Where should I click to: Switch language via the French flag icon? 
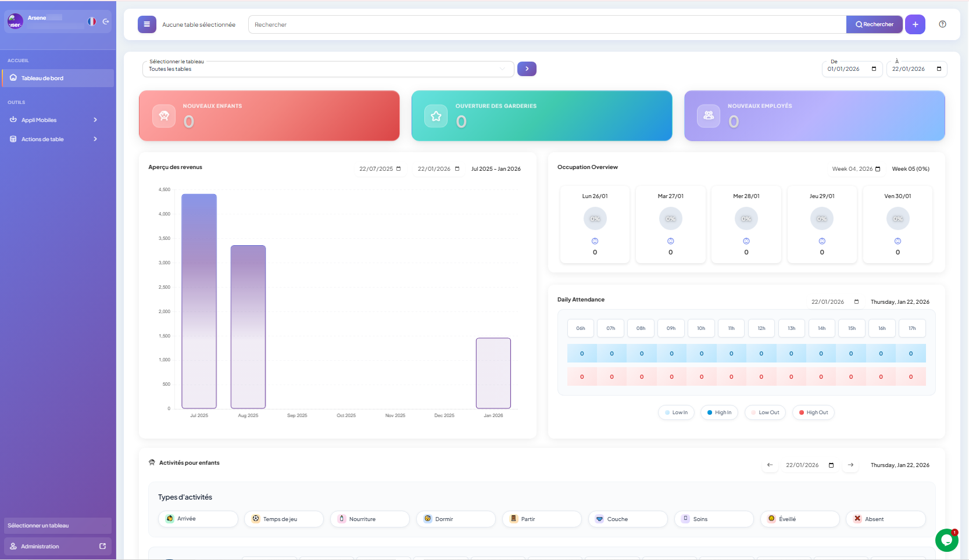tap(92, 21)
